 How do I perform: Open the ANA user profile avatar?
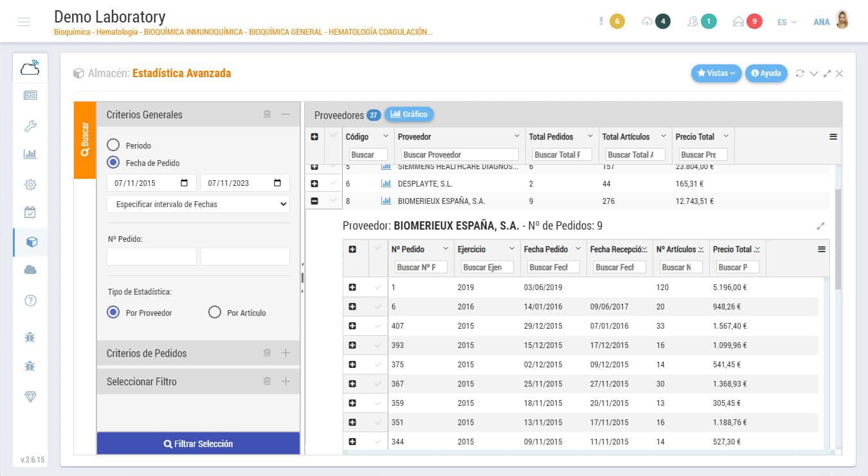coord(842,21)
